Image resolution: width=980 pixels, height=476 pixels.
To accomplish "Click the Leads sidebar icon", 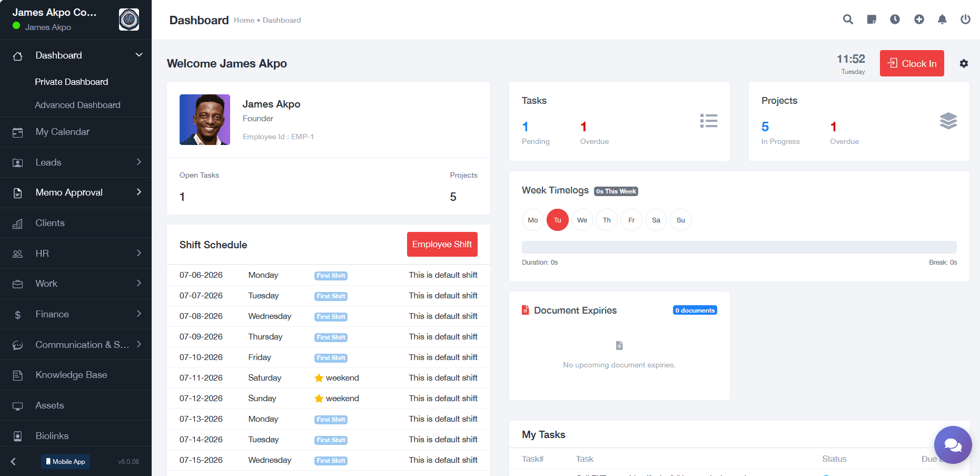I will pyautogui.click(x=17, y=163).
